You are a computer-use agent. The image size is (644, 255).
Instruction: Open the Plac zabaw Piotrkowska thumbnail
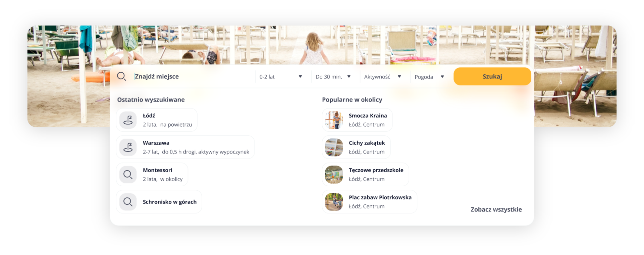(334, 202)
